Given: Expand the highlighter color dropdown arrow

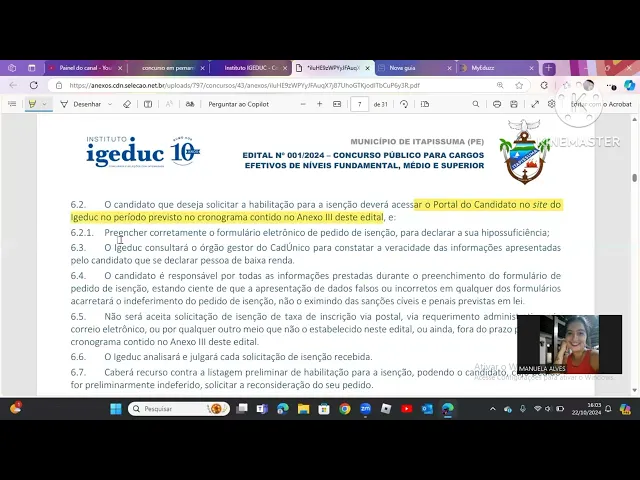Looking at the screenshot, I should click(x=44, y=104).
